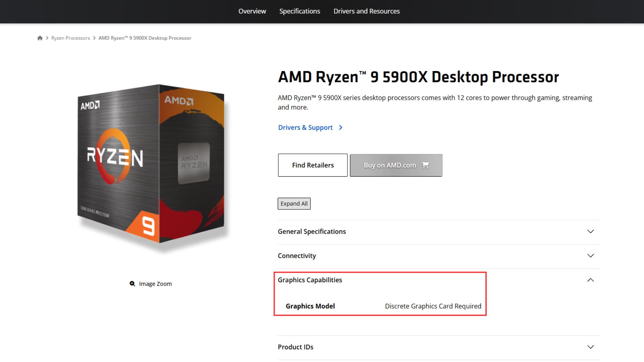Expand the Connectivity section

[439, 256]
